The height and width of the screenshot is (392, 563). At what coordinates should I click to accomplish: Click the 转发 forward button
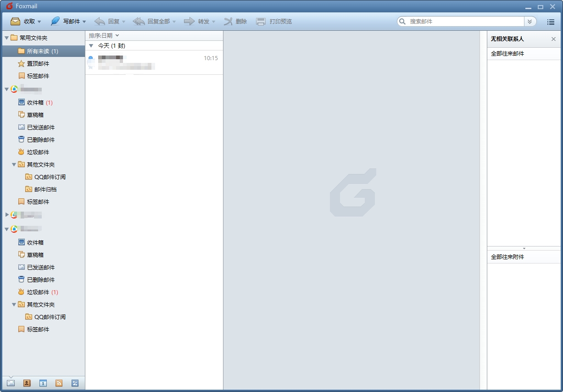(x=196, y=22)
